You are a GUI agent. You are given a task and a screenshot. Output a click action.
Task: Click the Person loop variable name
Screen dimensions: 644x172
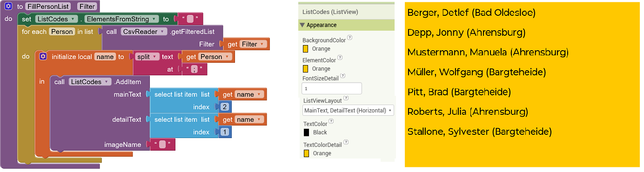point(62,32)
